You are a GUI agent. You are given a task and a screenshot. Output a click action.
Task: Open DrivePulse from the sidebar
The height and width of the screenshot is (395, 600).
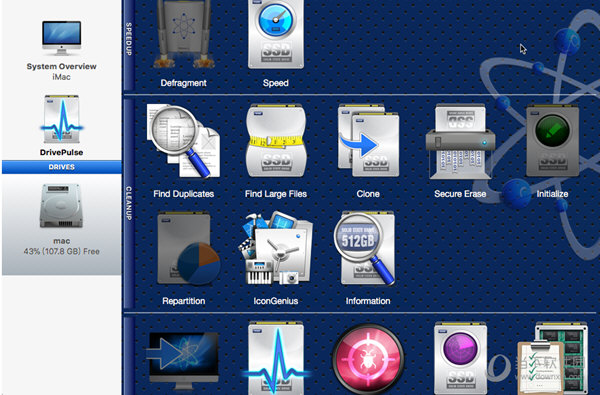62,126
